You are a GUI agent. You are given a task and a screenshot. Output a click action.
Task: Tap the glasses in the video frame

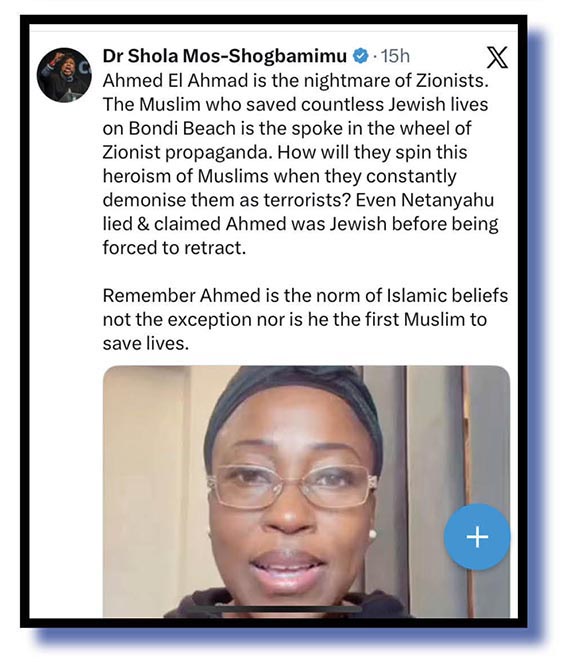pos(292,486)
